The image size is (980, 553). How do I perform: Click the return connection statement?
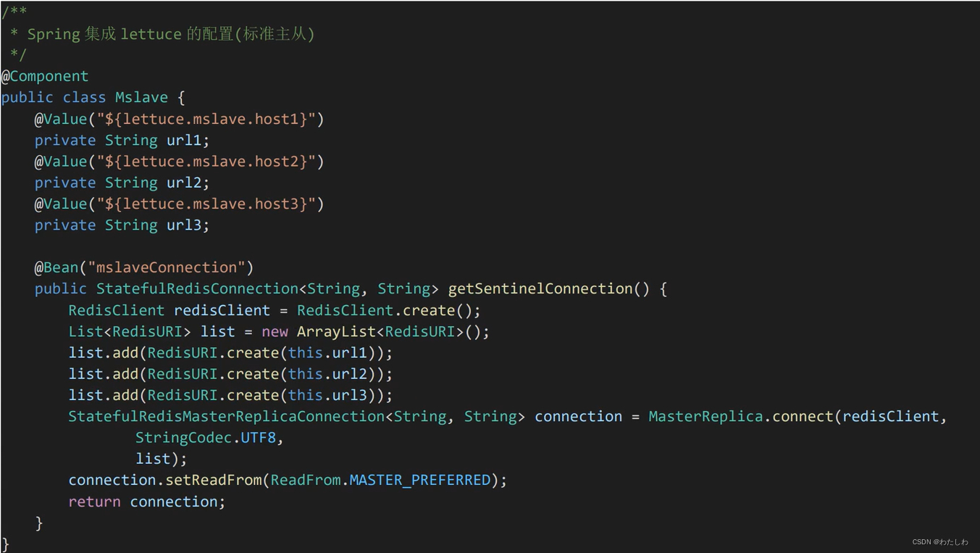[147, 502]
